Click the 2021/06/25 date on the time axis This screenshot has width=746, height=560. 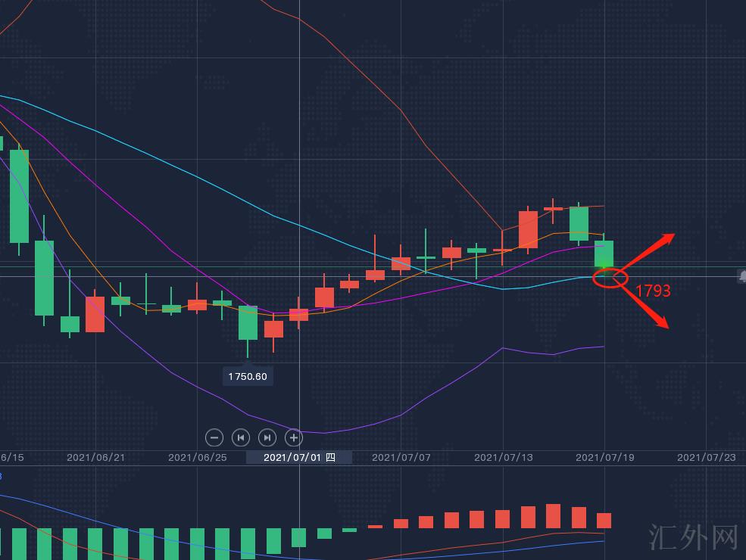[x=197, y=457]
